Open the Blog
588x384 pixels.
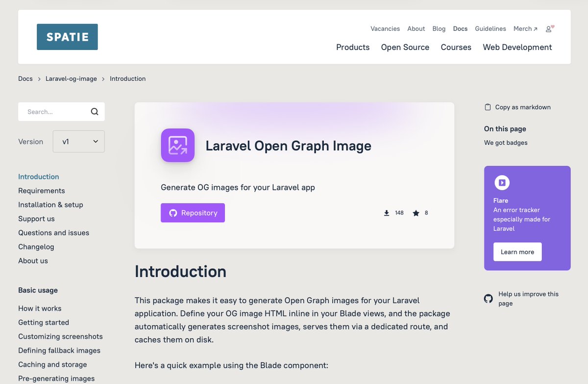point(439,28)
